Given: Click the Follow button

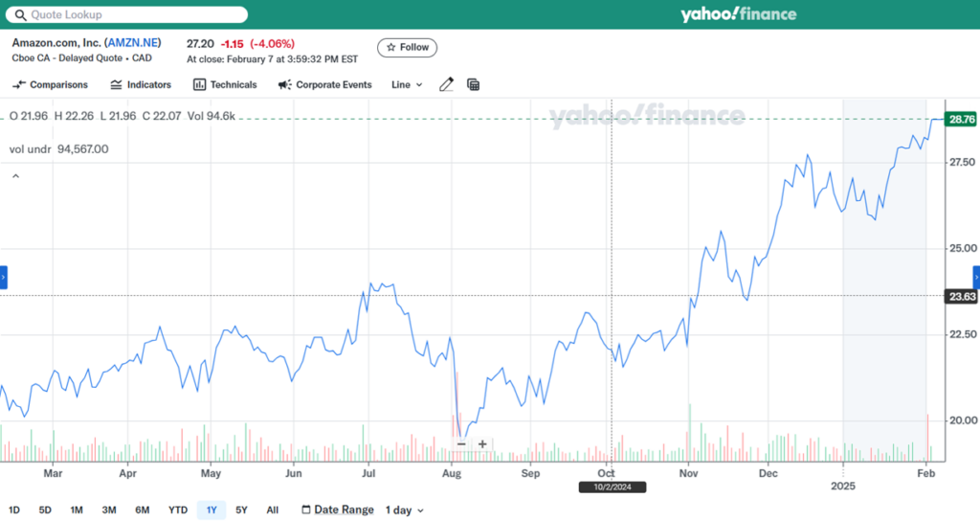Looking at the screenshot, I should pos(407,47).
